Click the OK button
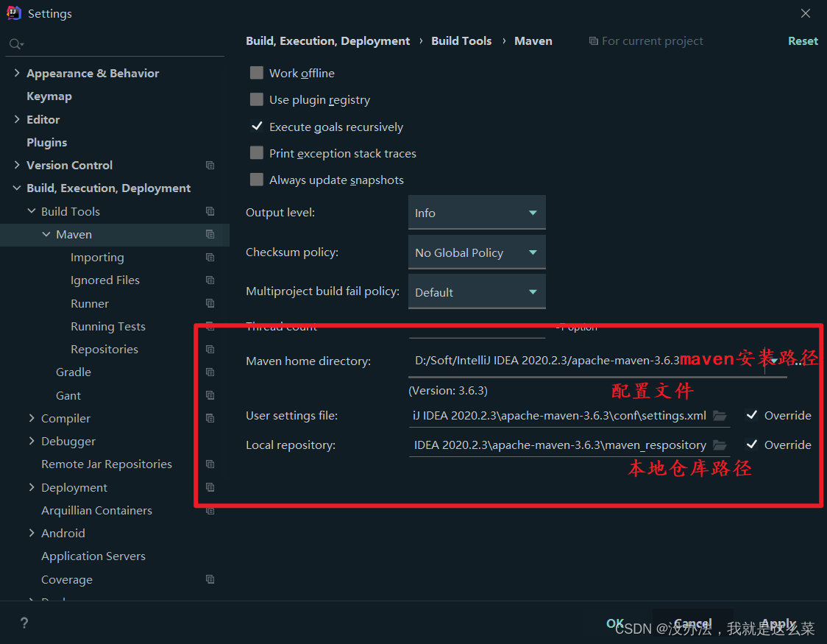827x644 pixels. [x=615, y=623]
